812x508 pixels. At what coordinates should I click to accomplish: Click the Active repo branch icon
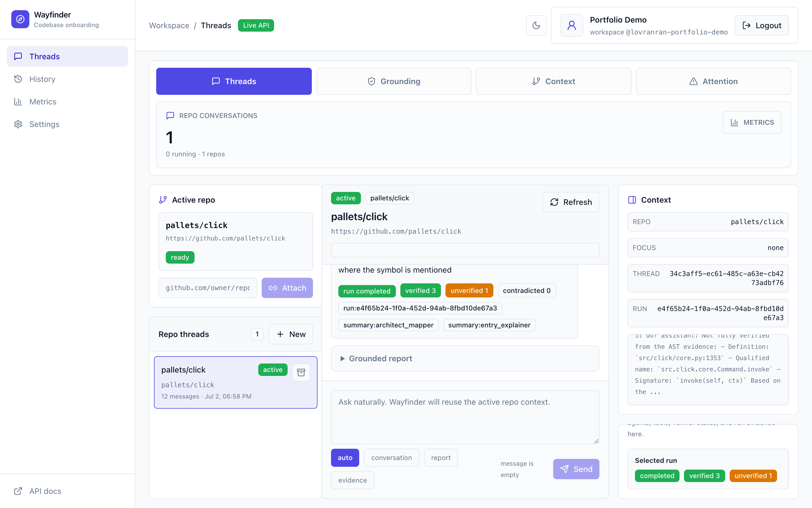click(163, 200)
